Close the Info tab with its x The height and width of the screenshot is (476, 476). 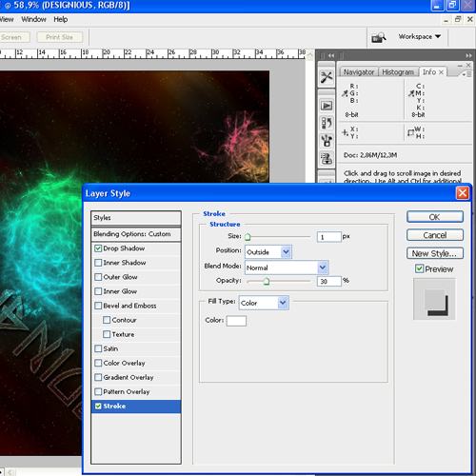(x=441, y=72)
